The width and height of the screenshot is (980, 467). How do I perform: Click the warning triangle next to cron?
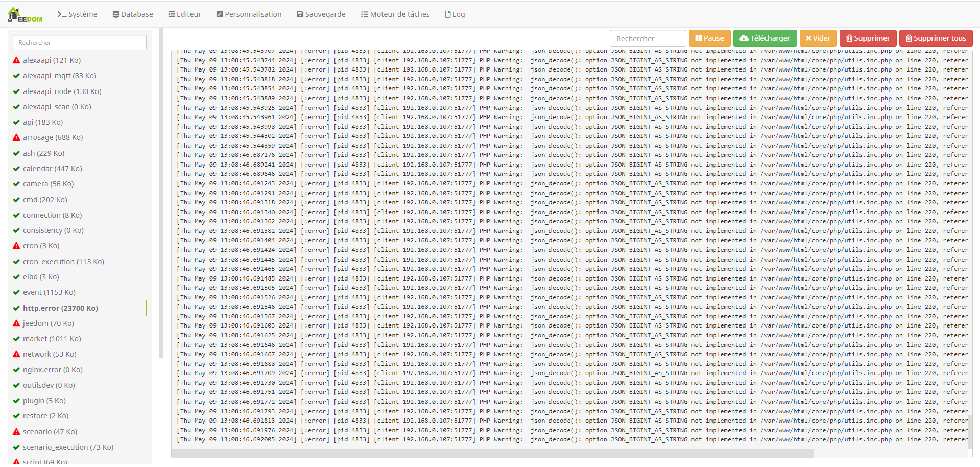(16, 246)
